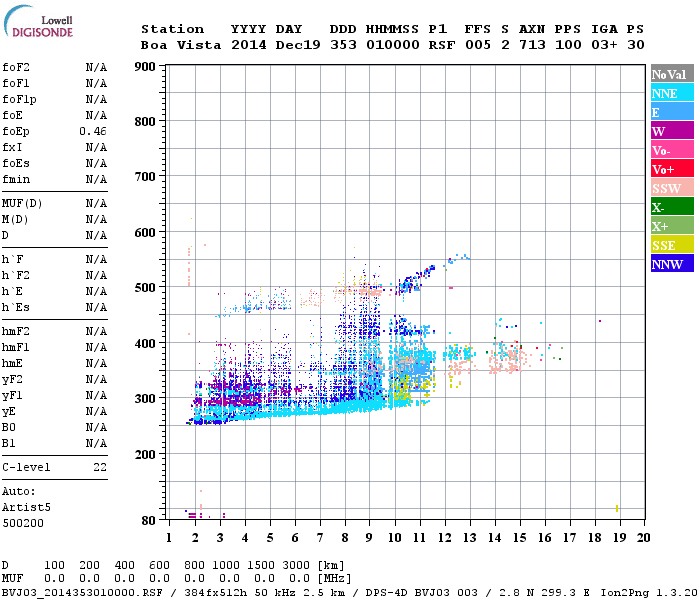The width and height of the screenshot is (700, 600).
Task: Click the 500200 version number
Action: (23, 523)
